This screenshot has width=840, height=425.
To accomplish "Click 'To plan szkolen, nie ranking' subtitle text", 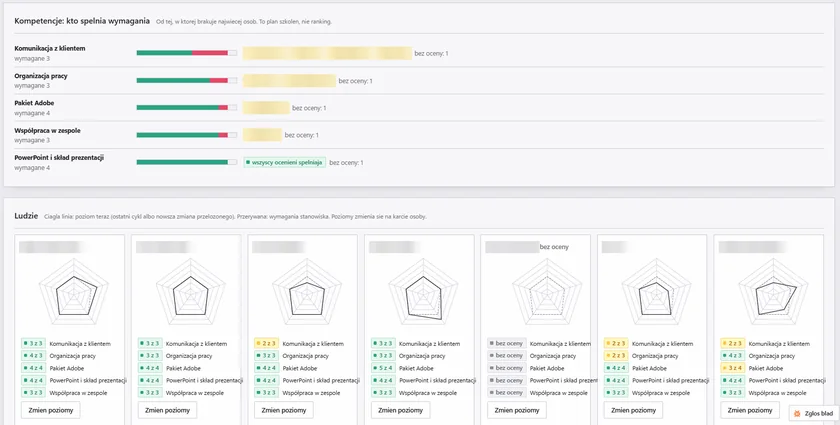I will click(x=295, y=22).
